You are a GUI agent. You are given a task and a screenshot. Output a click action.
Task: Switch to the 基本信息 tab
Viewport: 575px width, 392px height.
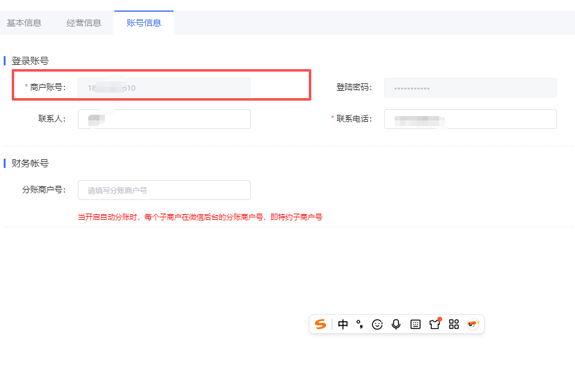click(x=25, y=22)
